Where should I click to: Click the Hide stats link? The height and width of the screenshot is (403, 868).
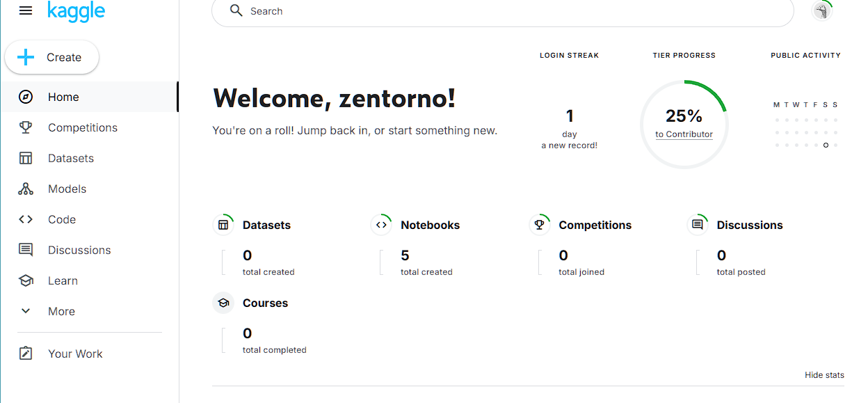[x=824, y=375]
